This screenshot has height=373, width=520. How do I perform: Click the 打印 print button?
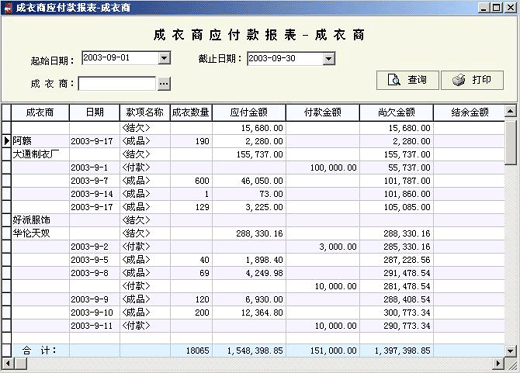472,80
